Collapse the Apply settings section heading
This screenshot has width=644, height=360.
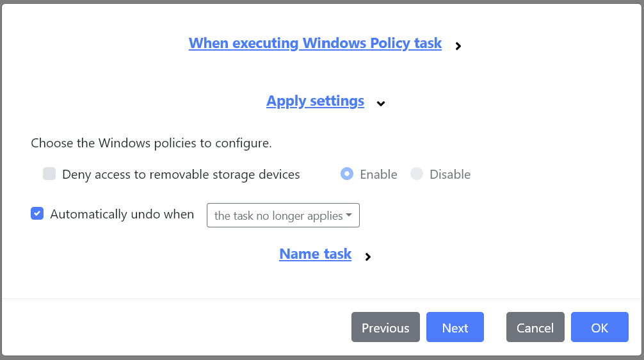click(315, 101)
